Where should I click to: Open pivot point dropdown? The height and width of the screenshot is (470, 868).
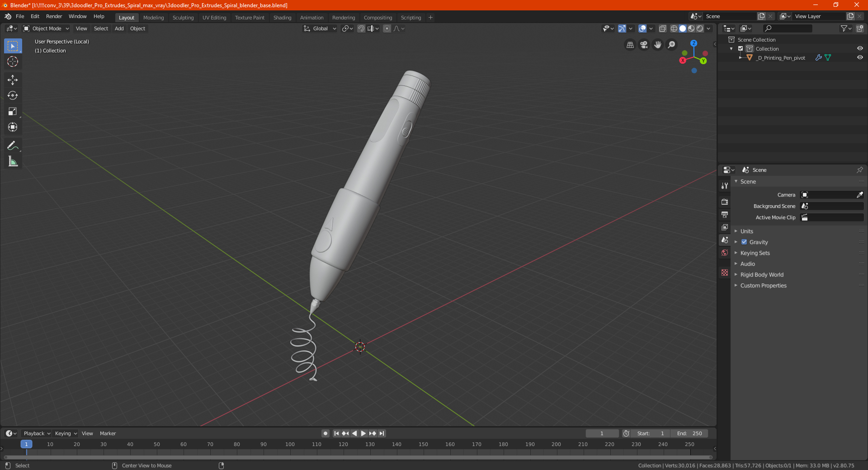coord(347,28)
